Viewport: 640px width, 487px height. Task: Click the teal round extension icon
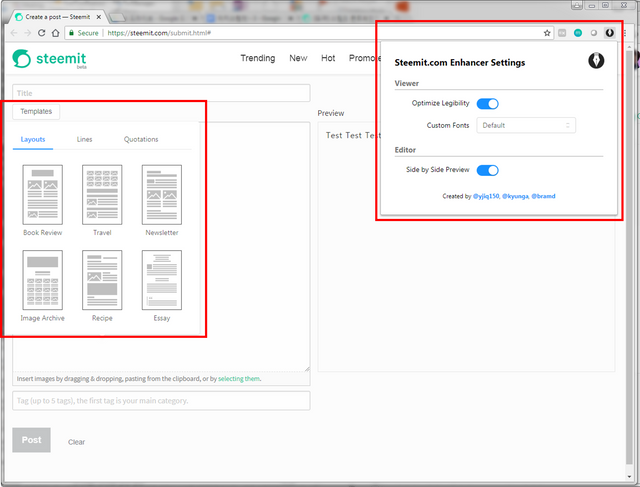click(x=578, y=33)
